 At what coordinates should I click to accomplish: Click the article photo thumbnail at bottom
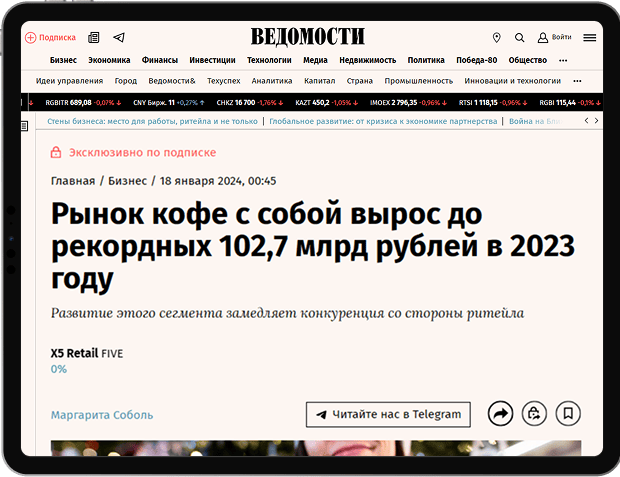[316, 448]
